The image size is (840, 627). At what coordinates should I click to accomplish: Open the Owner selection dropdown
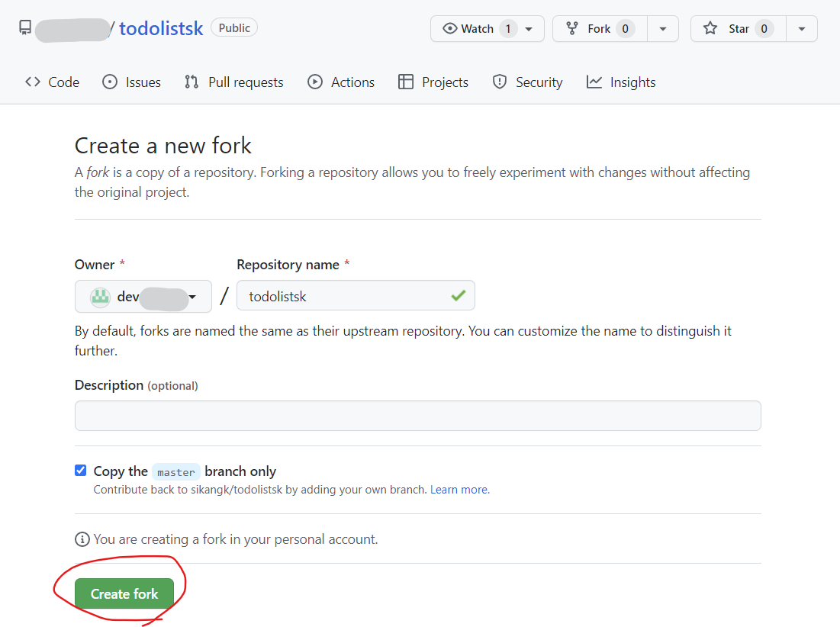tap(143, 296)
